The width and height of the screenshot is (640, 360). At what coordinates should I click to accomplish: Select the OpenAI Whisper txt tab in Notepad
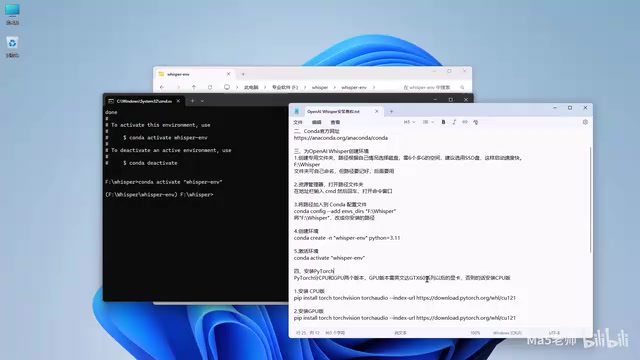click(333, 111)
